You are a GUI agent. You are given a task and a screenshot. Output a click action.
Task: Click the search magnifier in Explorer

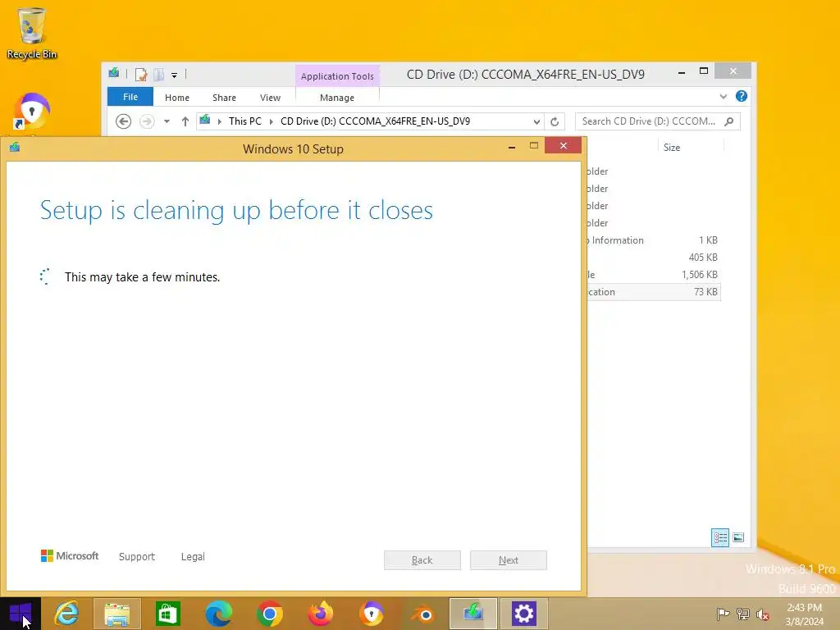click(728, 121)
